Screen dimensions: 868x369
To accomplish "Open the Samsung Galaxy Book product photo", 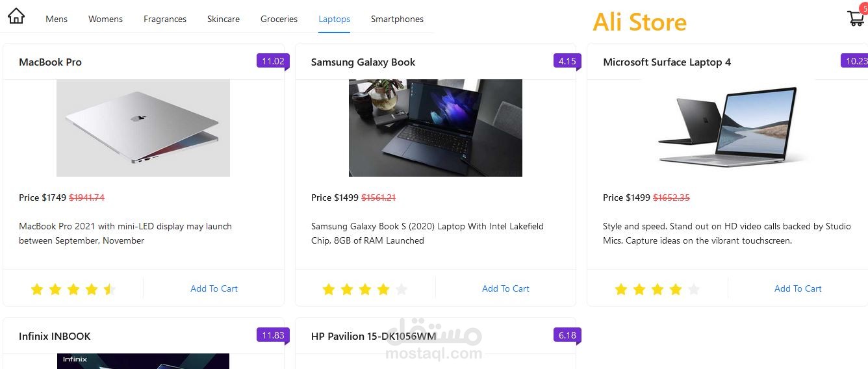I will 435,128.
